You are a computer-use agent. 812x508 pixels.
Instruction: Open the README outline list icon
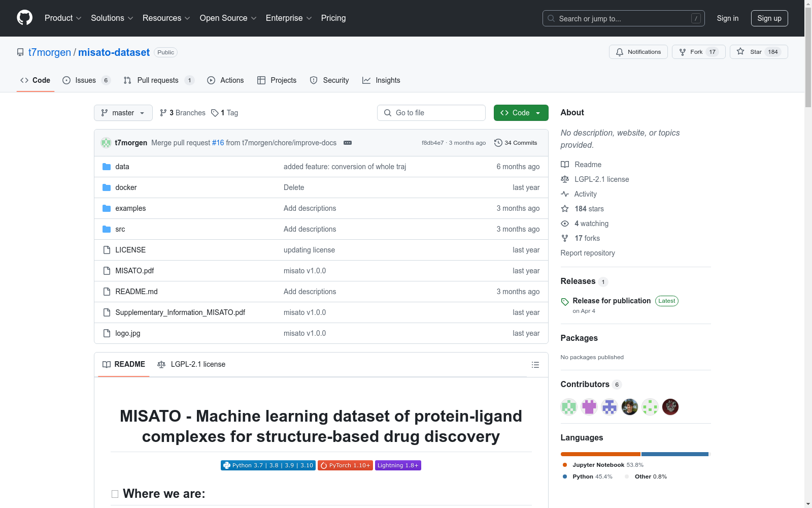point(535,365)
